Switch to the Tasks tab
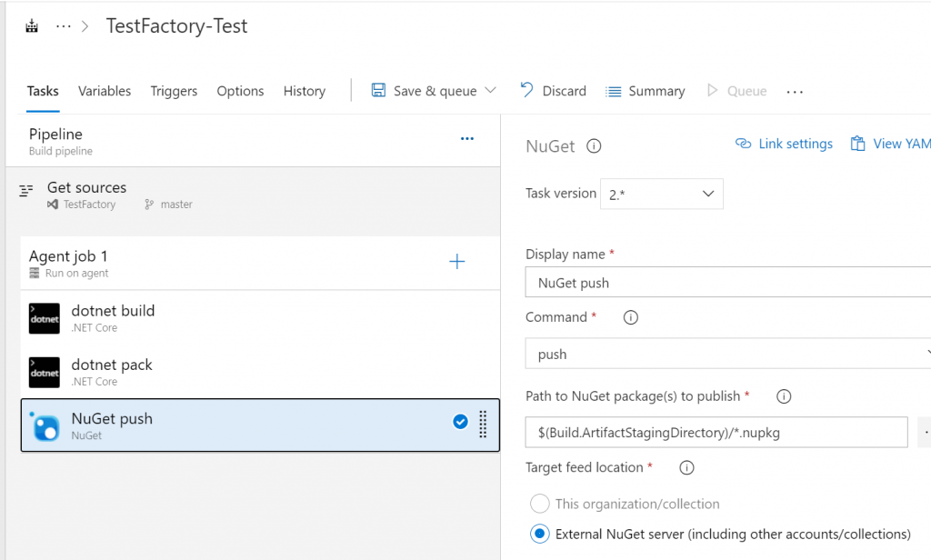Image resolution: width=931 pixels, height=560 pixels. click(x=43, y=91)
